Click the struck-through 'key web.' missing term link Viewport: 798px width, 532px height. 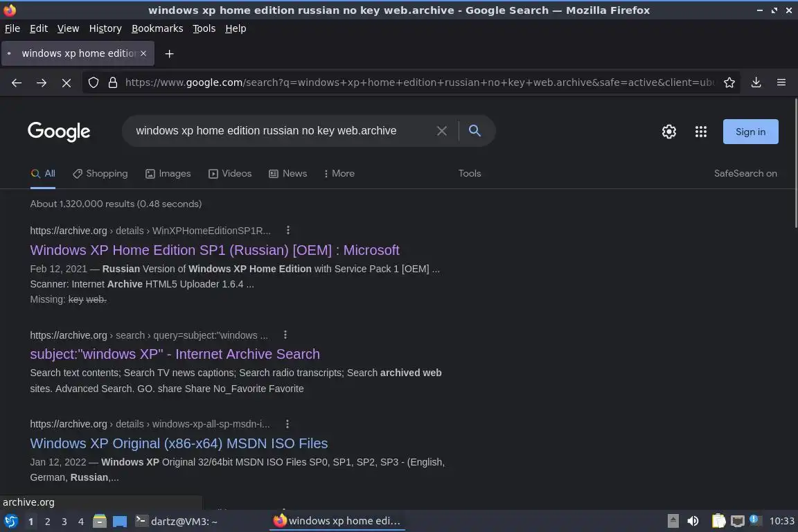(x=87, y=299)
